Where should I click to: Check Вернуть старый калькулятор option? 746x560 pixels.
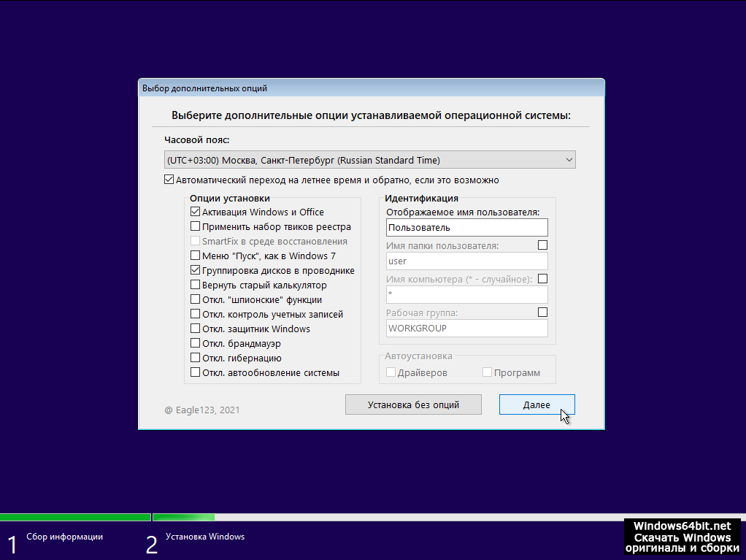click(195, 285)
